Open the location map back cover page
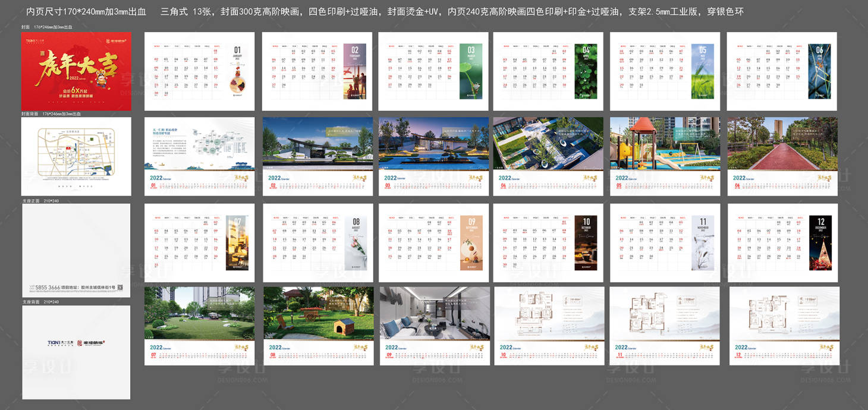 76,156
